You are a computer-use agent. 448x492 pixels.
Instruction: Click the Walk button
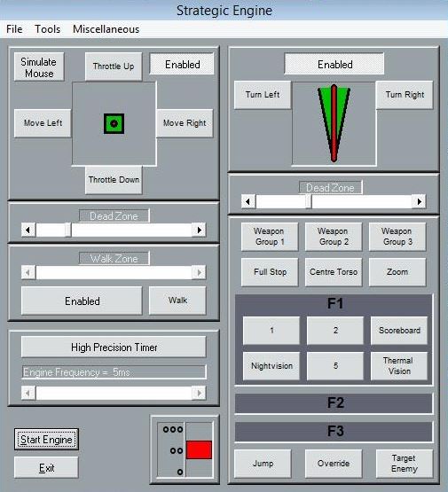coord(177,301)
